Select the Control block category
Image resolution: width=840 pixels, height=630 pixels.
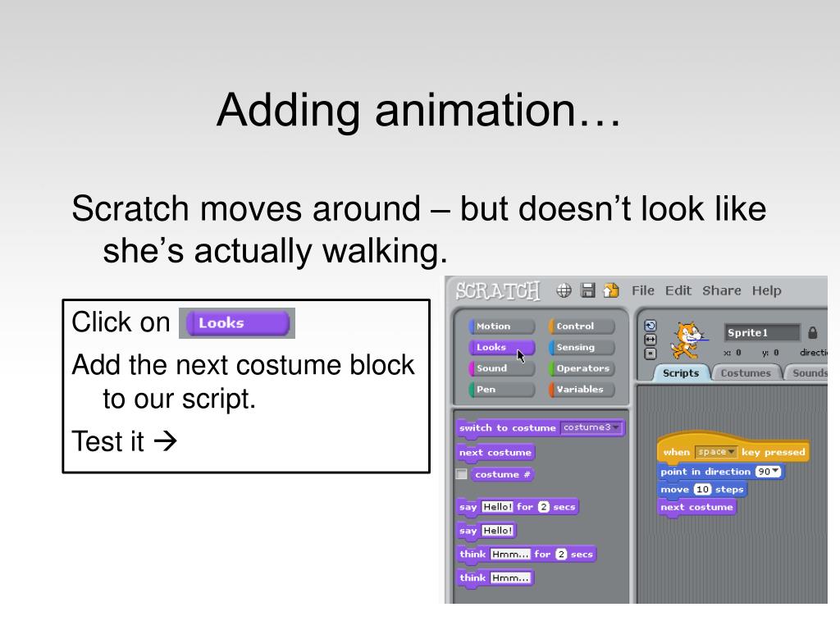[582, 326]
